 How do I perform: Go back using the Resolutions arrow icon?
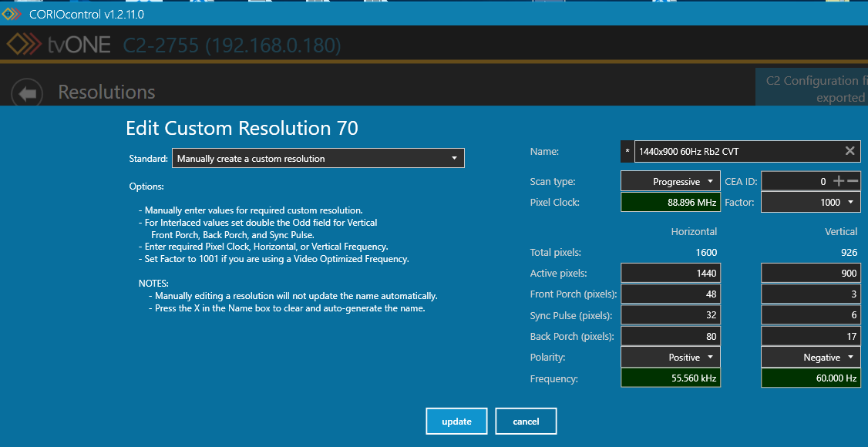point(28,93)
